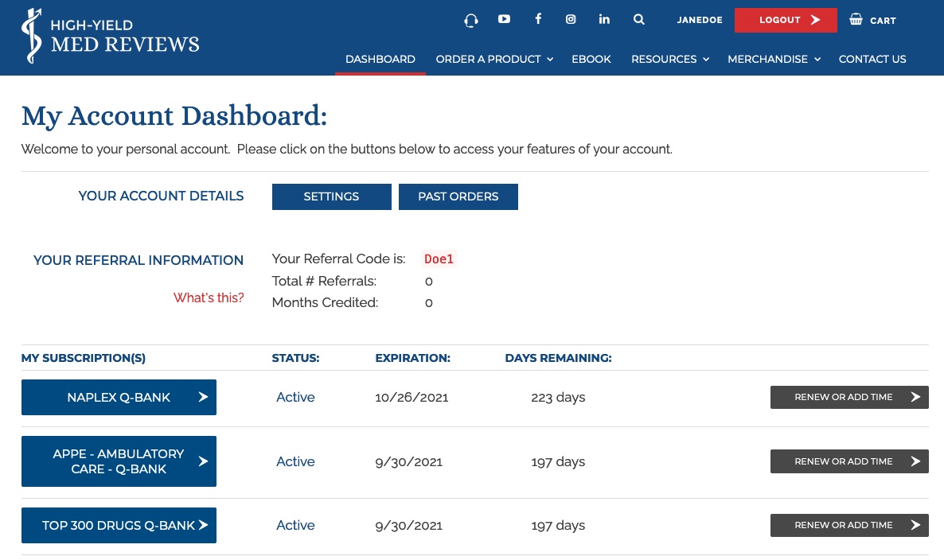Open the EBOOK menu item

pos(591,59)
